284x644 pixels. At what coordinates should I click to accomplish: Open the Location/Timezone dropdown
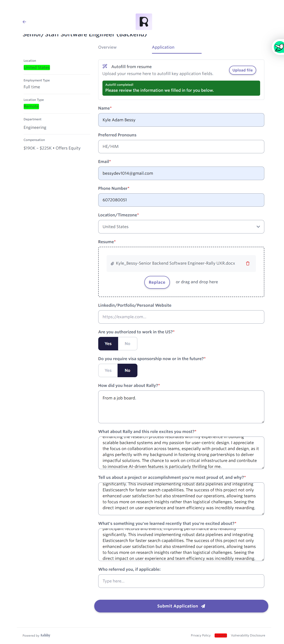(x=175, y=227)
